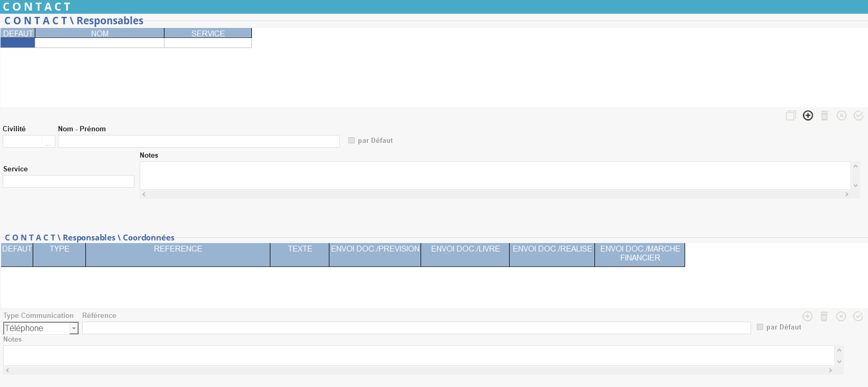The height and width of the screenshot is (387, 868).
Task: Open Civilité picker with the ellipsis button
Action: click(48, 142)
